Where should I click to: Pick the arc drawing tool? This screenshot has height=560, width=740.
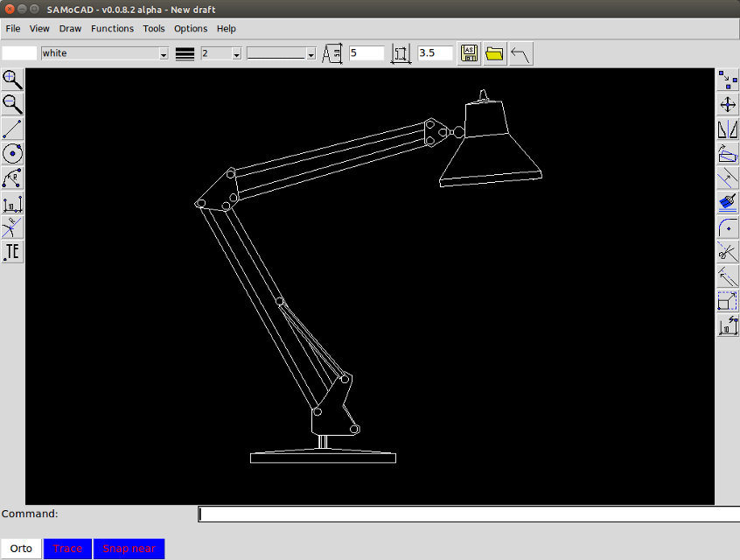12,178
